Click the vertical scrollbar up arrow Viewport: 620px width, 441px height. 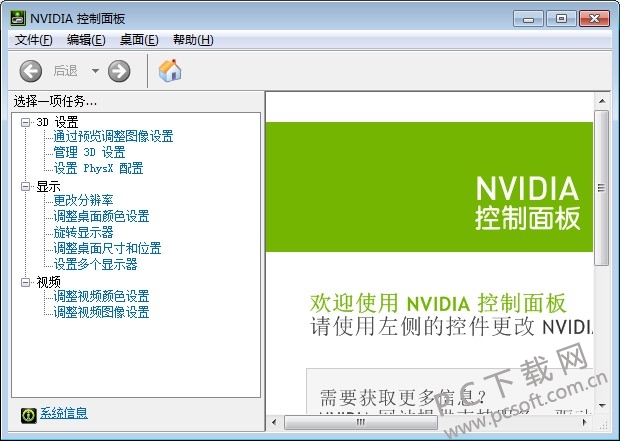[x=602, y=101]
